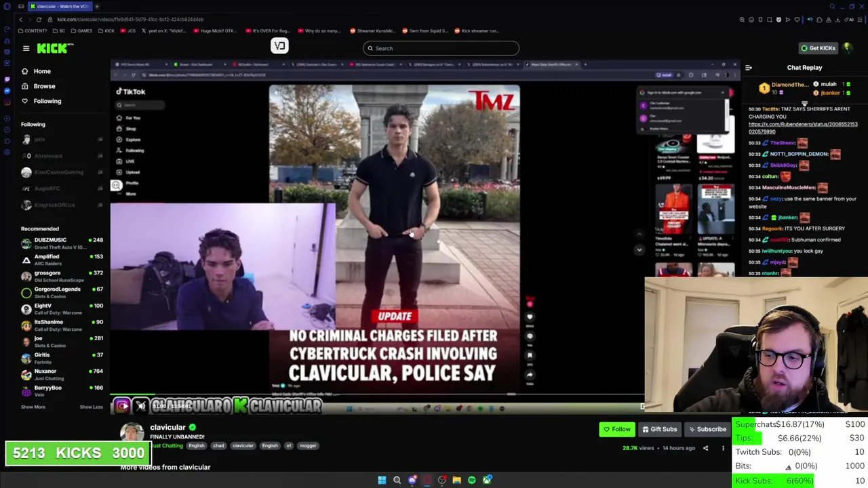Select the 'chad' tag

[x=218, y=446]
